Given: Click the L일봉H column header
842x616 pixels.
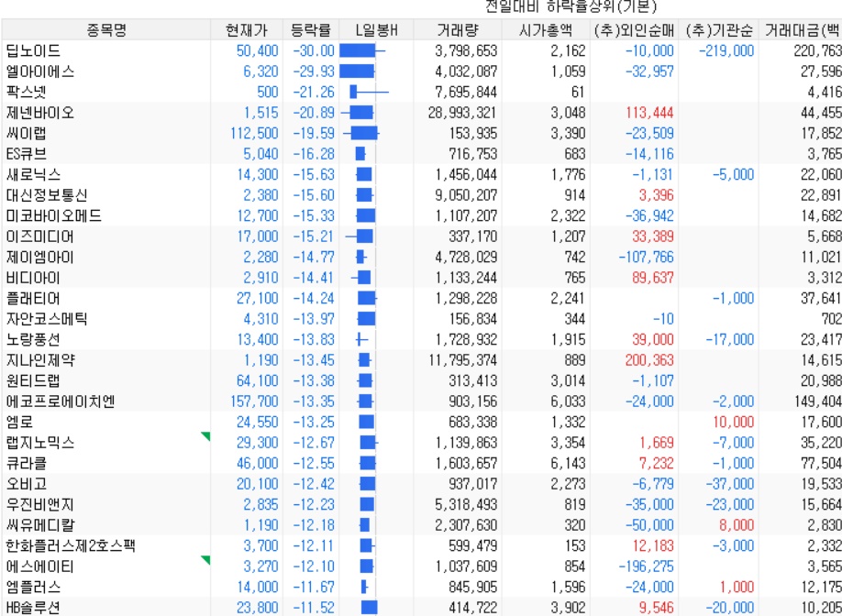Looking at the screenshot, I should (x=376, y=30).
